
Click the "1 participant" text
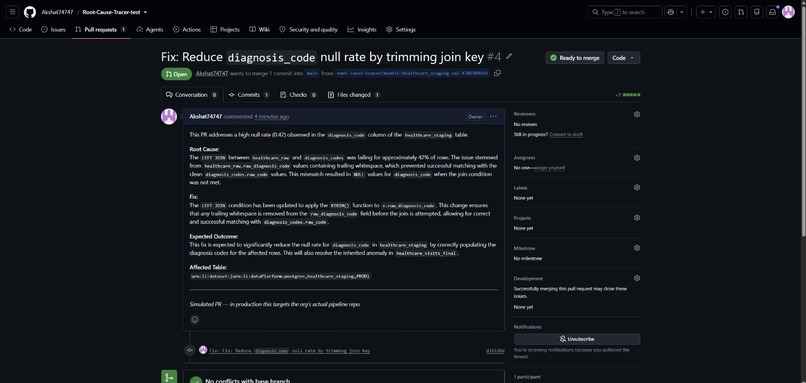pyautogui.click(x=527, y=377)
